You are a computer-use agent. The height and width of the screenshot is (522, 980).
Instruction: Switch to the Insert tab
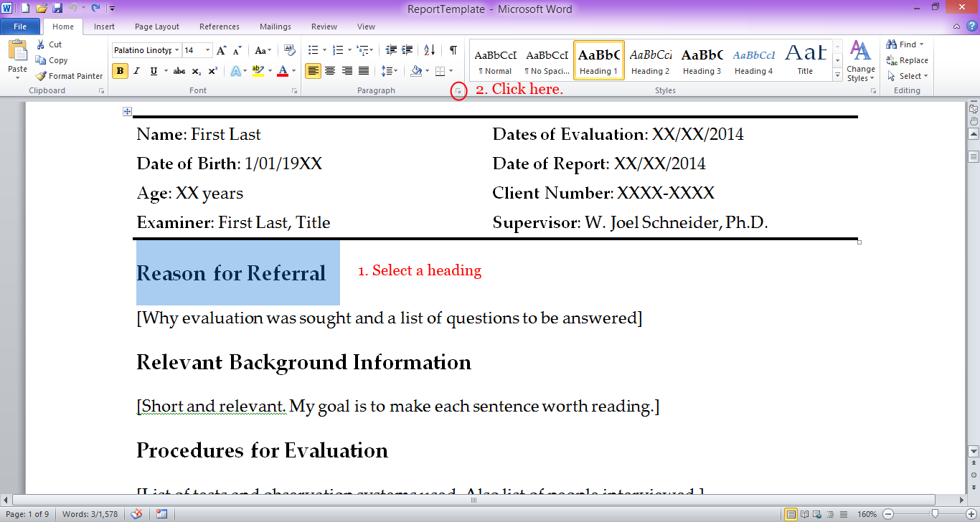coord(104,27)
